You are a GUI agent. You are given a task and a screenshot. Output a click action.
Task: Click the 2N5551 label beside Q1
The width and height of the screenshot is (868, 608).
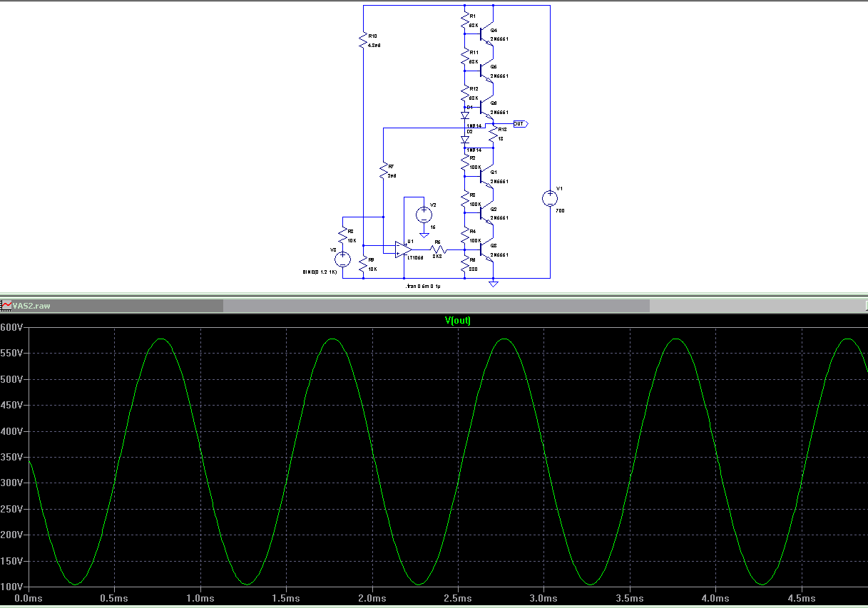point(499,182)
